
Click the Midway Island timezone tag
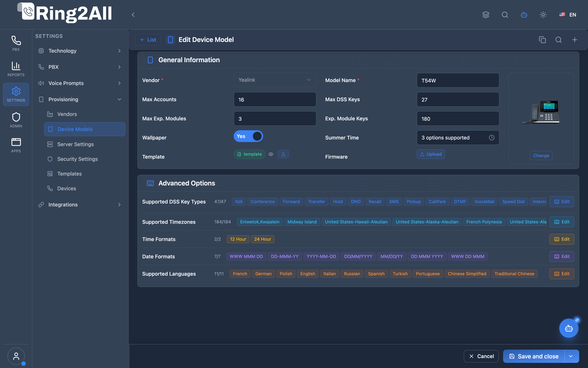point(302,222)
